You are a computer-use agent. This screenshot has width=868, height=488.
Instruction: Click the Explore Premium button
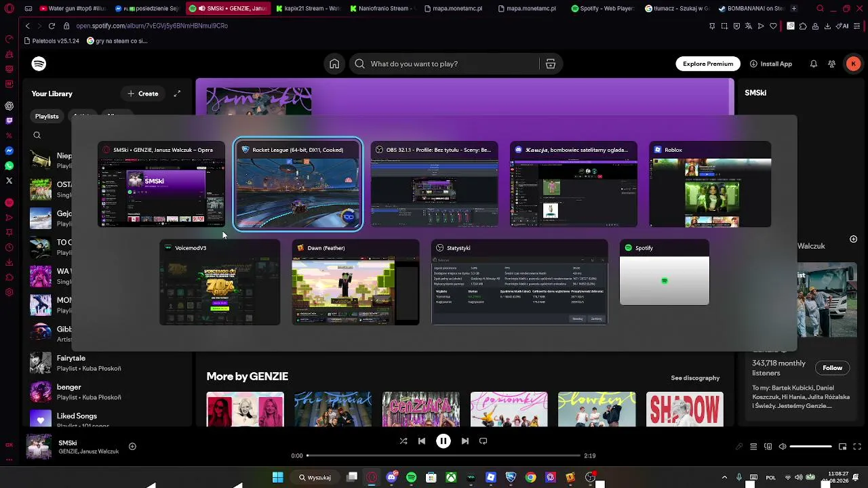708,64
